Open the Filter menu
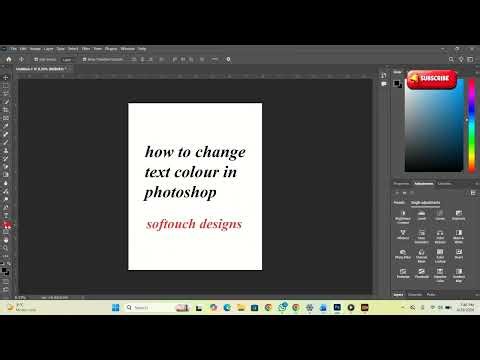Image resolution: width=480 pixels, height=360 pixels. (86, 49)
